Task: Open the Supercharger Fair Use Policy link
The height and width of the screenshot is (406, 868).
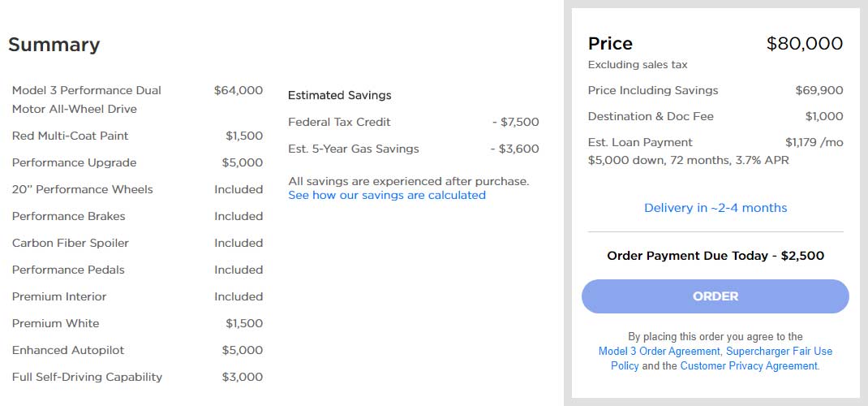Action: click(779, 352)
